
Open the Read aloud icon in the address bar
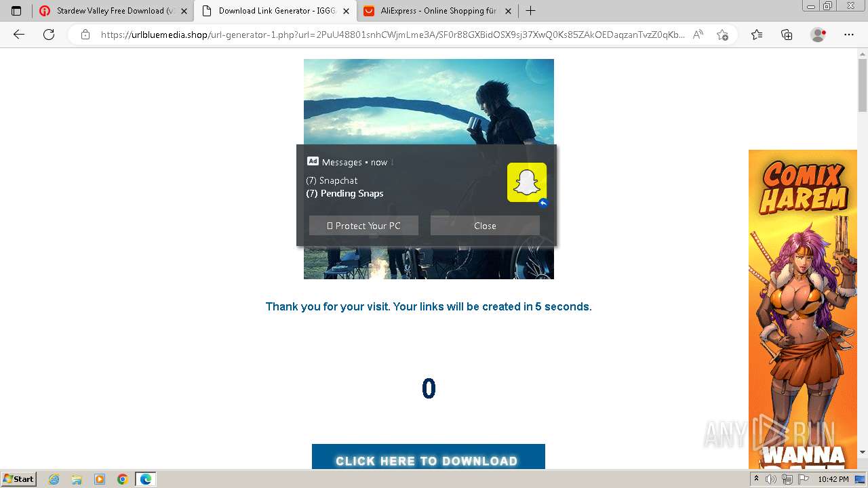point(698,35)
